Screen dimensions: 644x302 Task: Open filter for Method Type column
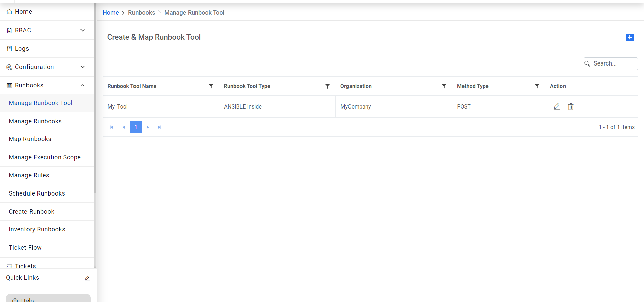[537, 86]
